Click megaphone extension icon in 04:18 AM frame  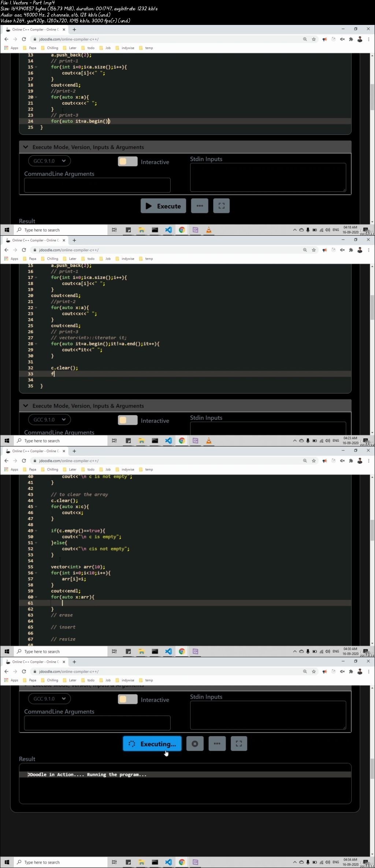(324, 39)
